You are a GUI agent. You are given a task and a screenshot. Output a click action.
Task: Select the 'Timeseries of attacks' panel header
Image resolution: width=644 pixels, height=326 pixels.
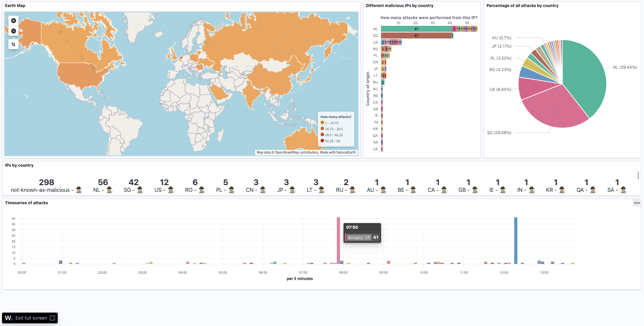click(x=27, y=203)
